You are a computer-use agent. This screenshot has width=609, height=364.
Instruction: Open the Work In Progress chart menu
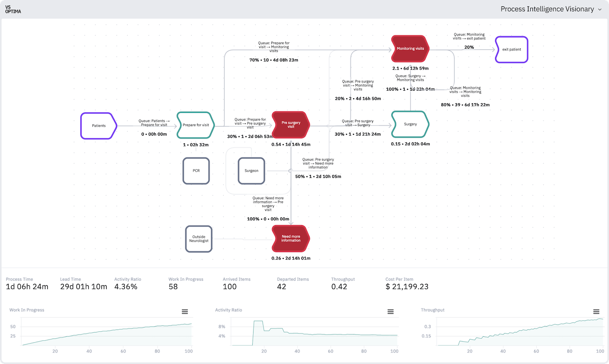pos(185,311)
